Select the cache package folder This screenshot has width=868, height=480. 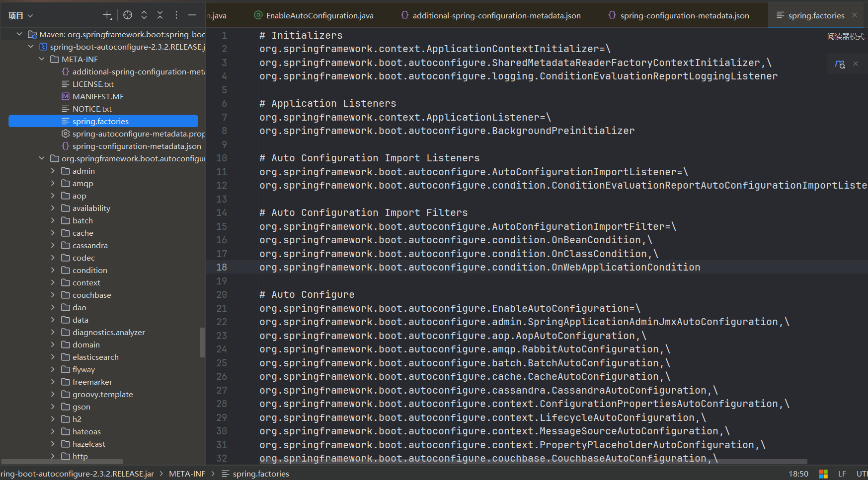click(78, 233)
